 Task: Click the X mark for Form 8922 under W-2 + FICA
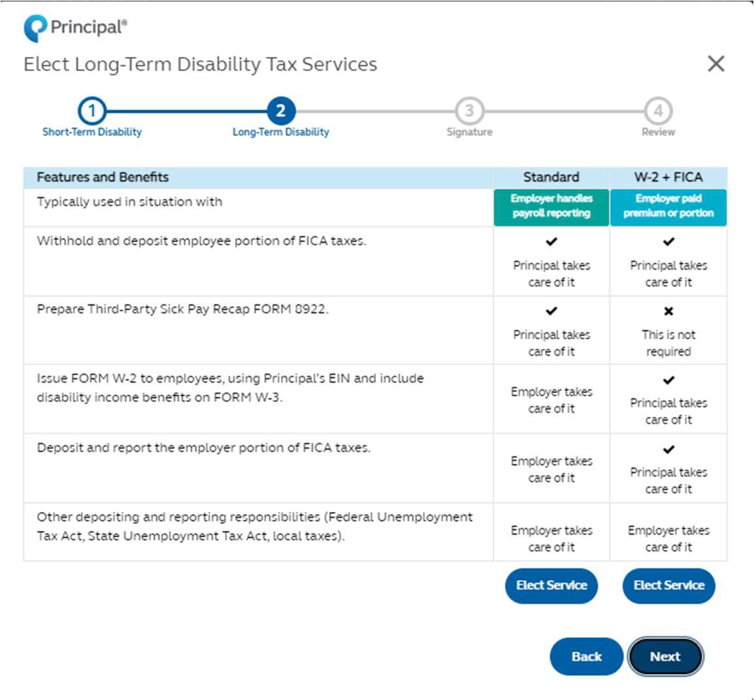click(668, 311)
